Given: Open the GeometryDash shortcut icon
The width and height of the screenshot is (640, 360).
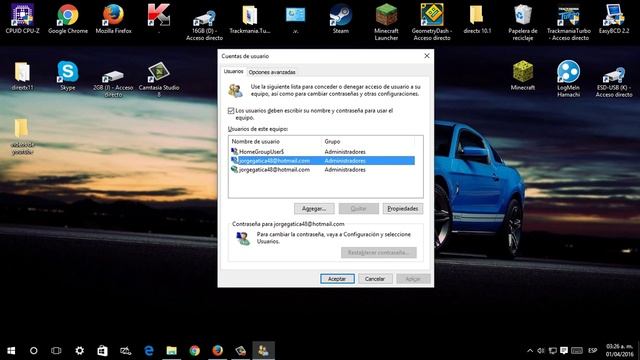Looking at the screenshot, I should 431,21.
